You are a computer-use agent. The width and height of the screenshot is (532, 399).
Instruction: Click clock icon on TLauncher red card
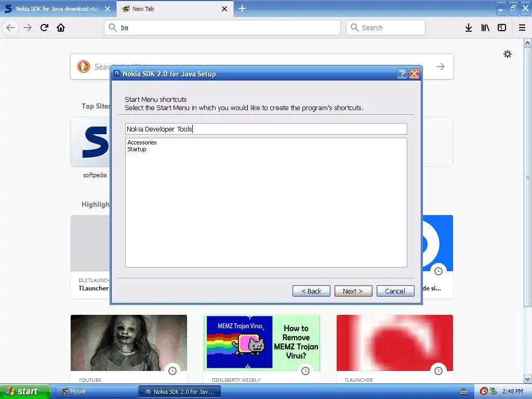click(x=438, y=371)
